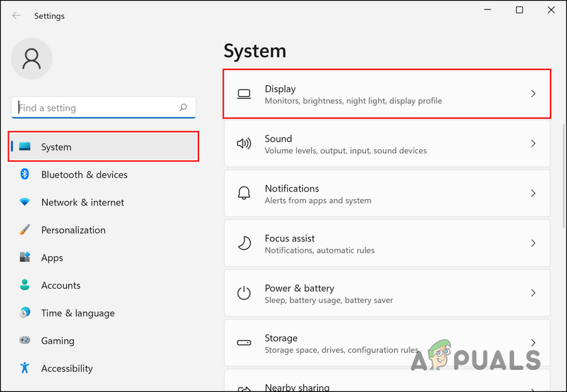The height and width of the screenshot is (392, 567).
Task: Expand the Sound settings row chevron
Action: [x=533, y=143]
